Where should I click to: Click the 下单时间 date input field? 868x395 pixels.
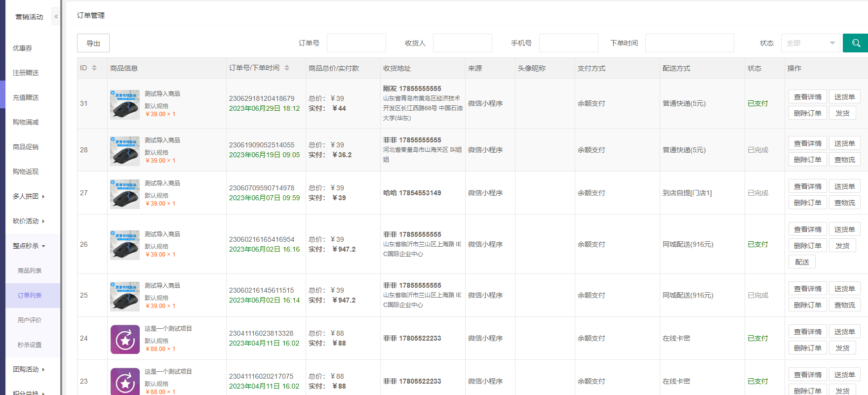(689, 43)
